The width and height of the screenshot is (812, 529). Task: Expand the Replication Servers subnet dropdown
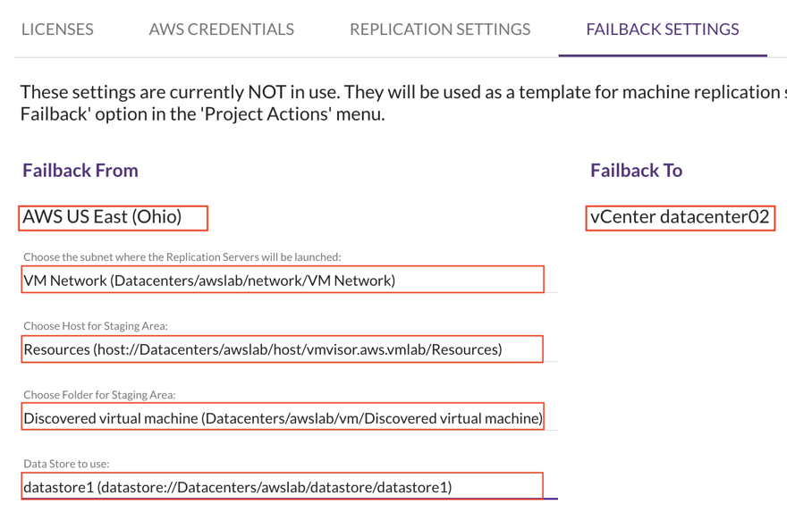point(284,280)
